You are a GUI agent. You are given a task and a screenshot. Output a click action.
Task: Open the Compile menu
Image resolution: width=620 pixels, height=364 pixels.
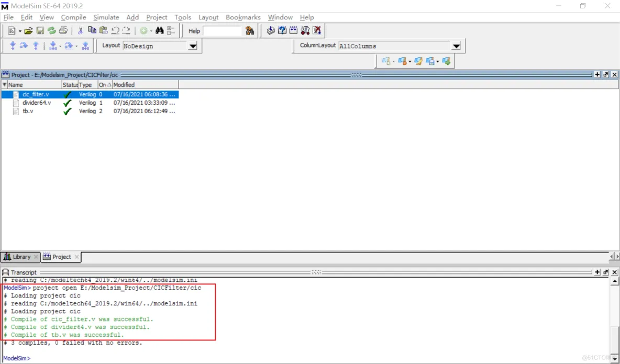click(73, 17)
